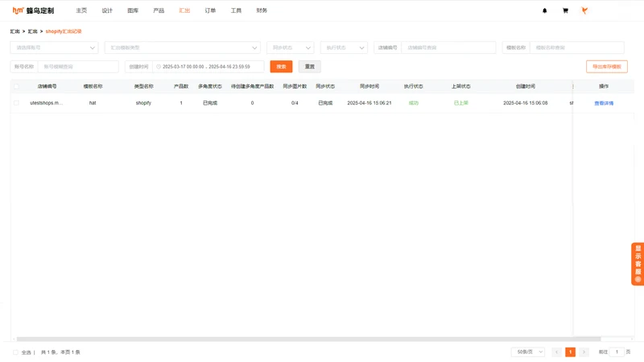
Task: Open the 汇出 menu
Action: pyautogui.click(x=184, y=10)
